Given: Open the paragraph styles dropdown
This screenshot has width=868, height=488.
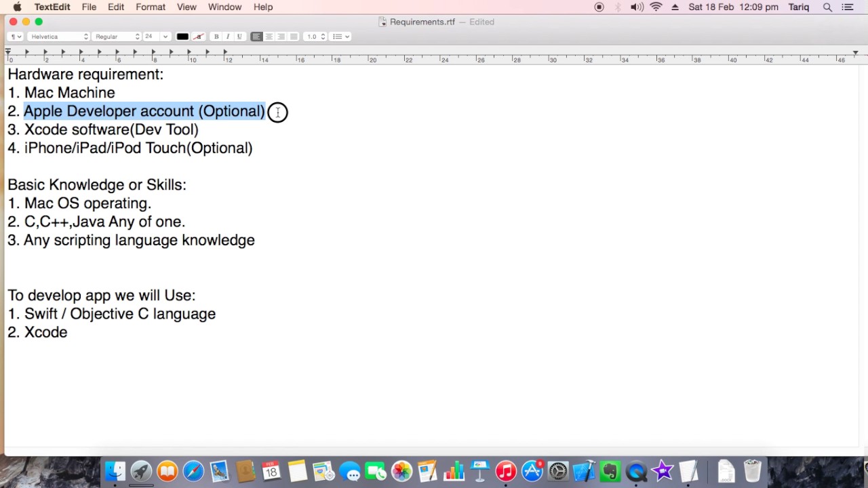Looking at the screenshot, I should (16, 37).
